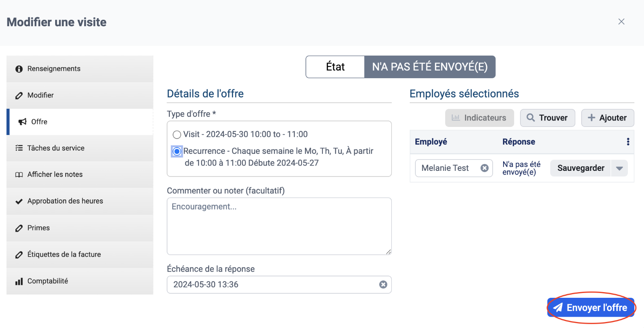The image size is (644, 328).
Task: Remove Melanie Test with the x icon
Action: (485, 168)
